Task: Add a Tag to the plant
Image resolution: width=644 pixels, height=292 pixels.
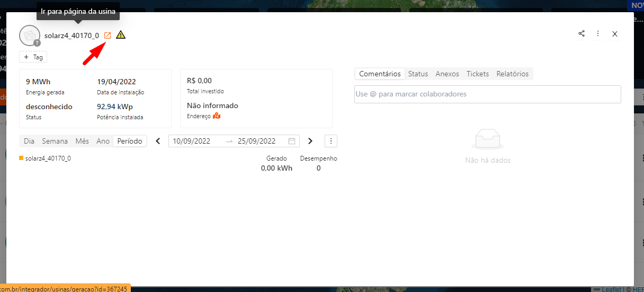Action: tap(33, 57)
